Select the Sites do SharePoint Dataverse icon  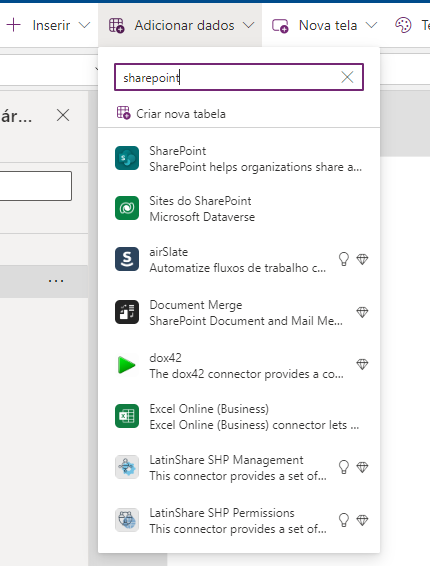point(127,208)
